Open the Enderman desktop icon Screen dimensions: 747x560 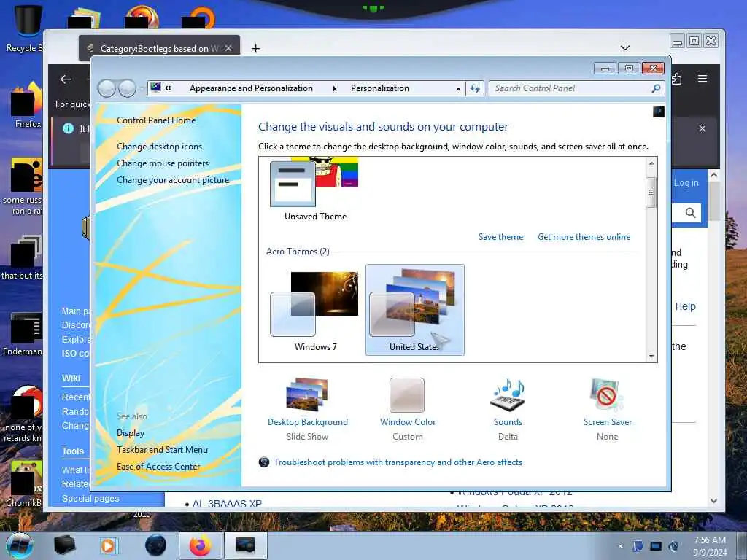click(24, 334)
